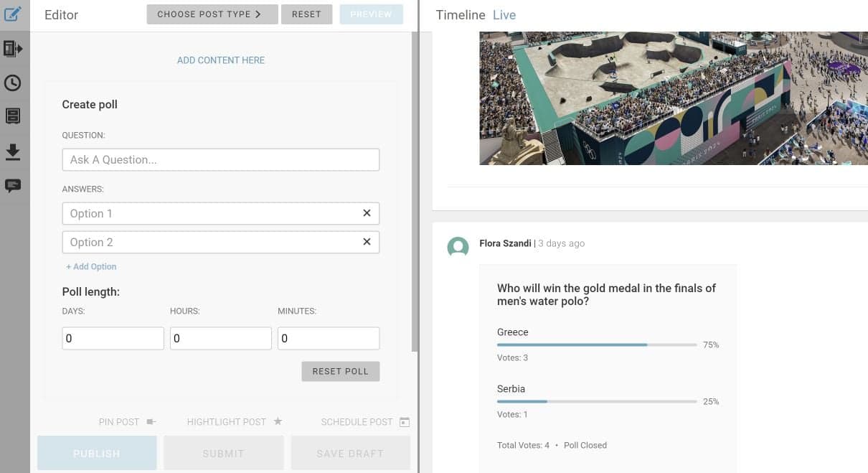Select the Serbia poll answer
This screenshot has height=473, width=868.
(x=511, y=389)
